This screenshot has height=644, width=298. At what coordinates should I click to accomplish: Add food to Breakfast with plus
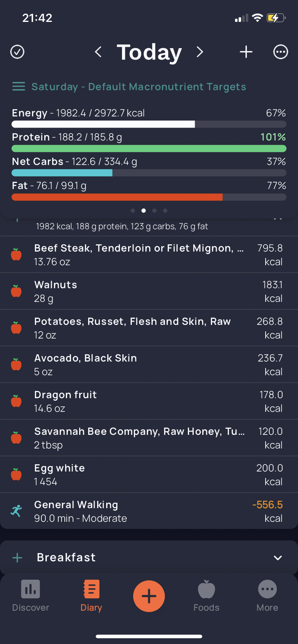pyautogui.click(x=17, y=558)
